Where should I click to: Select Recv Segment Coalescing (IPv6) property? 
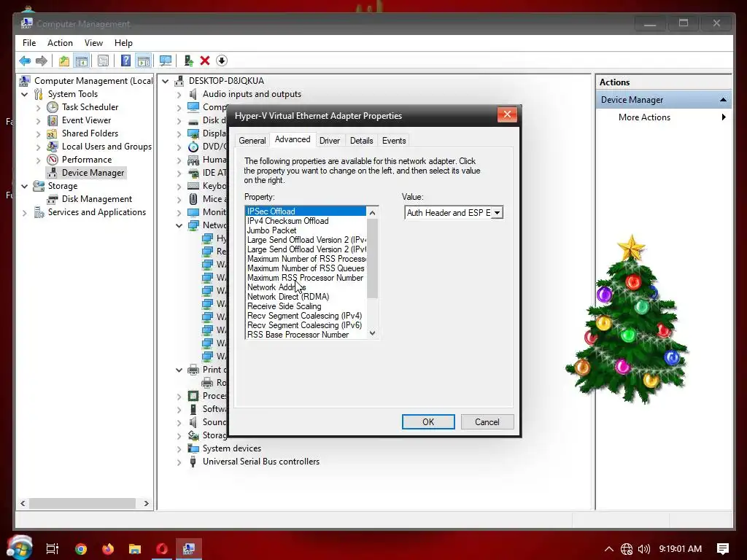tap(306, 325)
